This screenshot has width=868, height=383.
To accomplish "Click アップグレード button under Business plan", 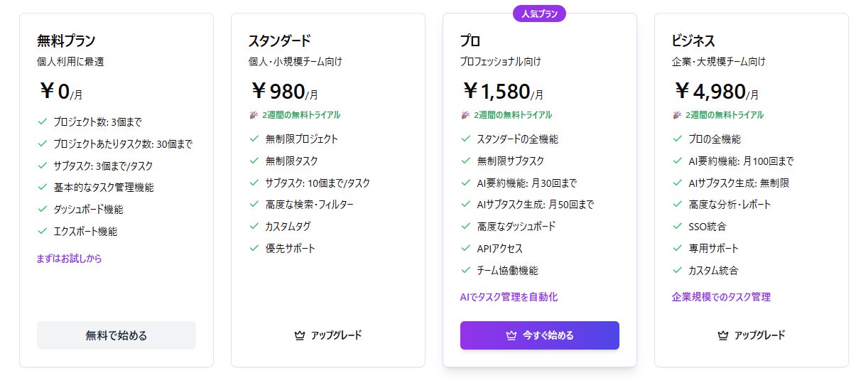I will tap(752, 335).
